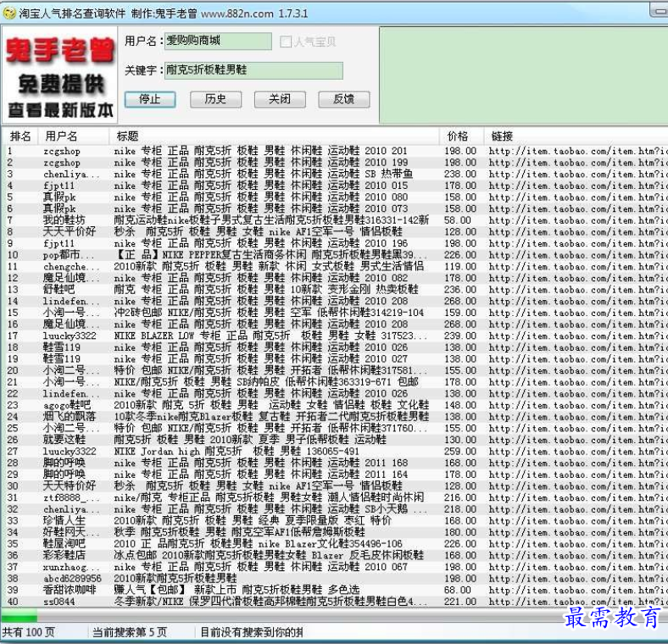Viewport: 668px width, 644px height.
Task: Select row with user 好鞋网天...
Action: point(334,532)
